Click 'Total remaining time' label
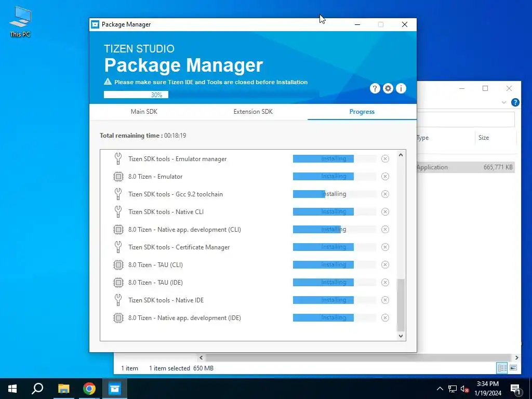Screen dimensions: 532x399 pyautogui.click(x=131, y=136)
